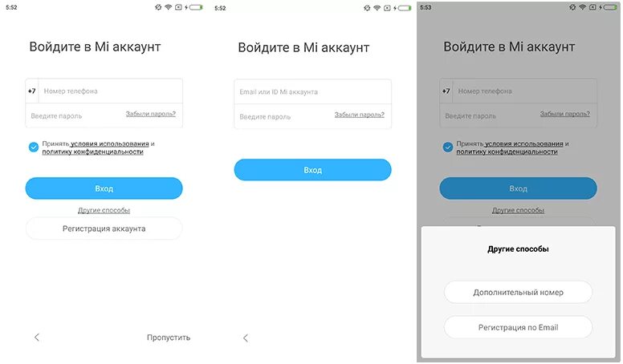Focus the 'Номер телефона' field on first screen

coord(111,91)
